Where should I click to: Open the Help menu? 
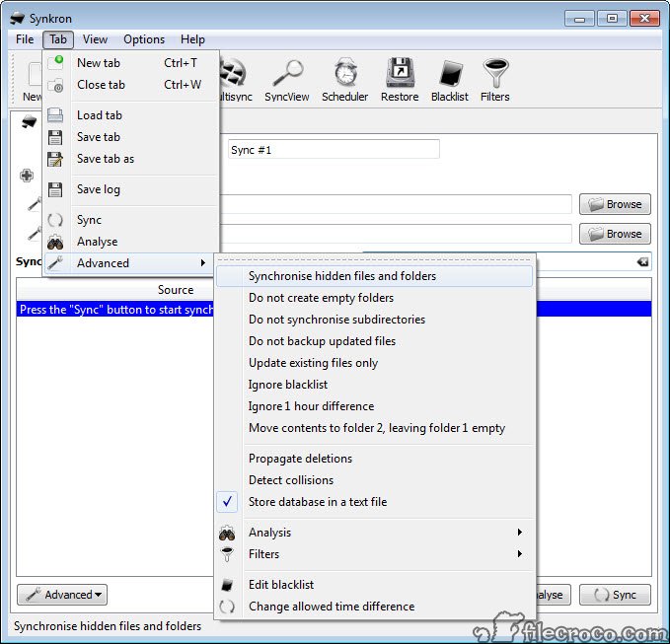192,39
